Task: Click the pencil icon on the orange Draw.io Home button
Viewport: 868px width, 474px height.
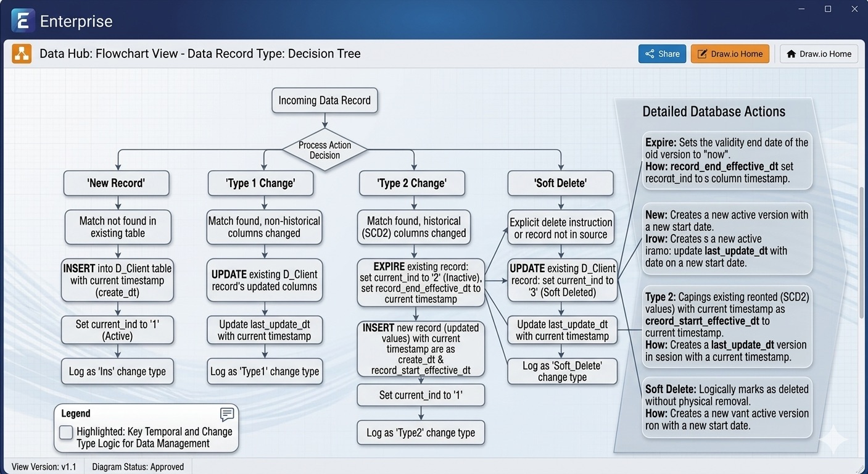Action: pyautogui.click(x=703, y=54)
